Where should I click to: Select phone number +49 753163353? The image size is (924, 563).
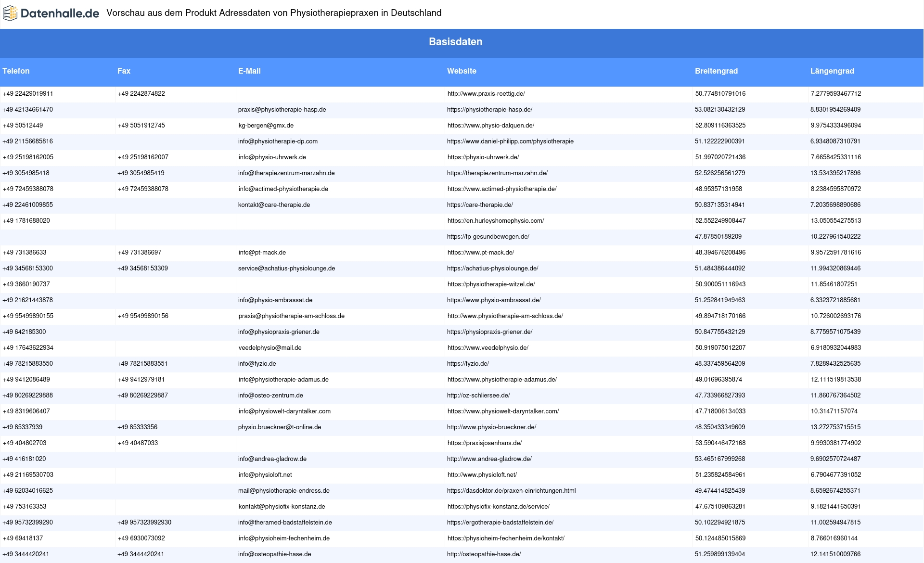coord(25,507)
